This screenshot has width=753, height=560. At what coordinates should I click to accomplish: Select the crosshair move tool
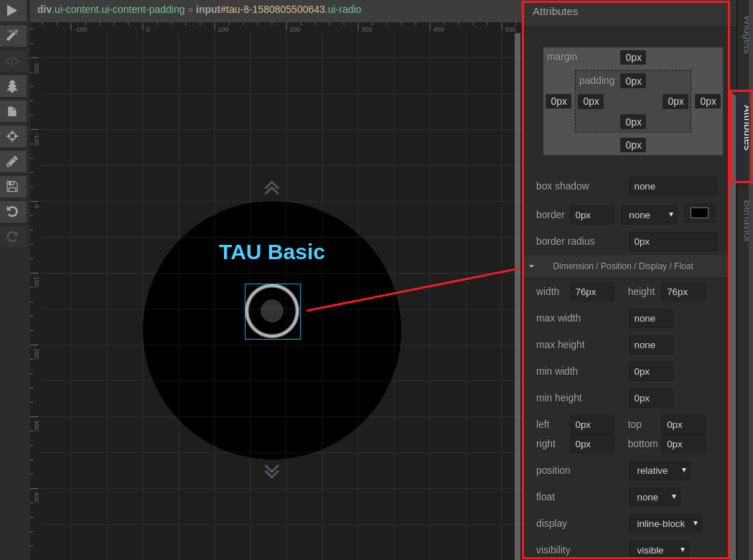[12, 136]
